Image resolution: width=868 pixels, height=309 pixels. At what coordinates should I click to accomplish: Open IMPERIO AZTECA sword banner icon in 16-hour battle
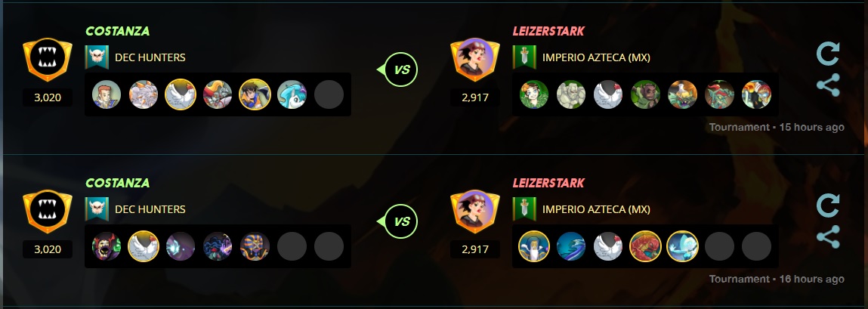(x=524, y=209)
